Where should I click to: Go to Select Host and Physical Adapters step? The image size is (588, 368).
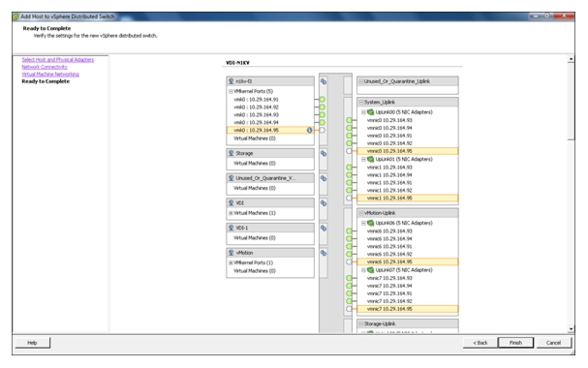pyautogui.click(x=58, y=60)
